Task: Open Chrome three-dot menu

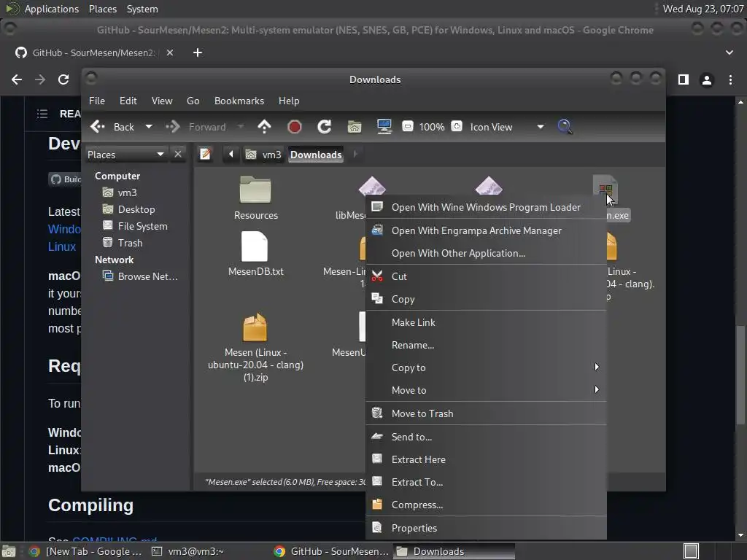Action: (730, 80)
